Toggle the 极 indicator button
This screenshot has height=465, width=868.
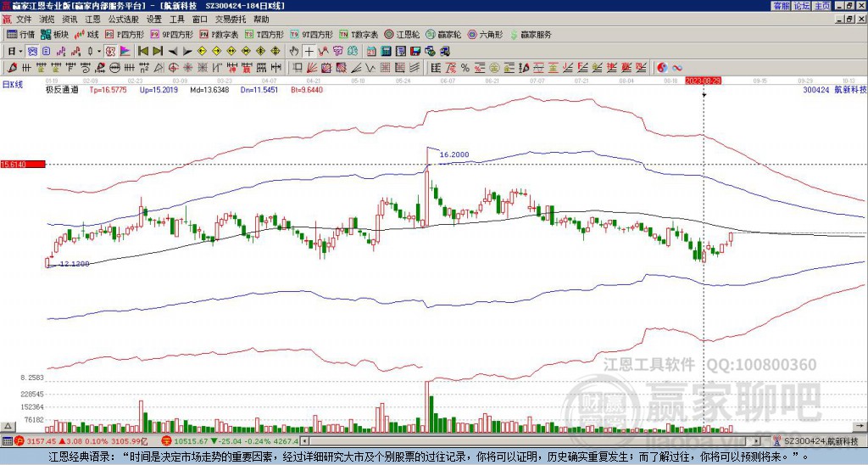[x=110, y=52]
